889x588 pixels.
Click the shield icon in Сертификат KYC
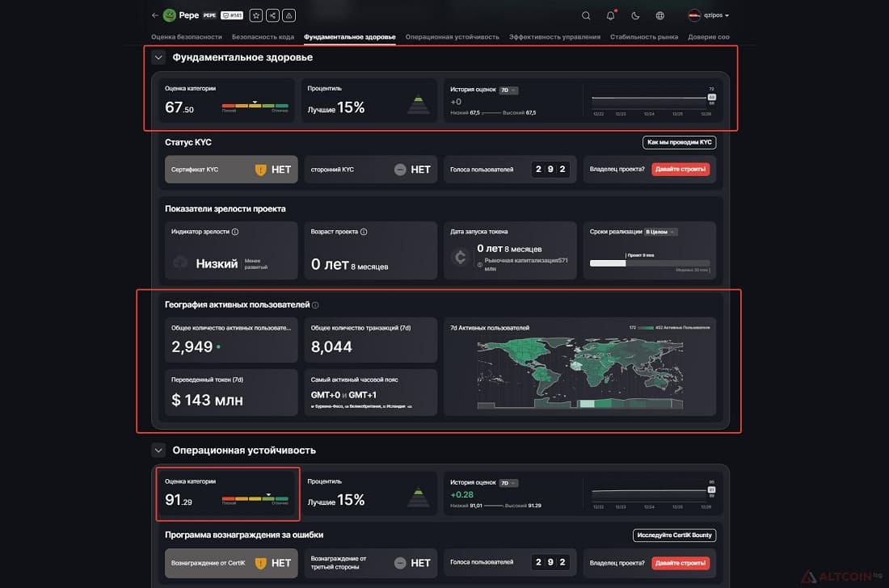260,170
